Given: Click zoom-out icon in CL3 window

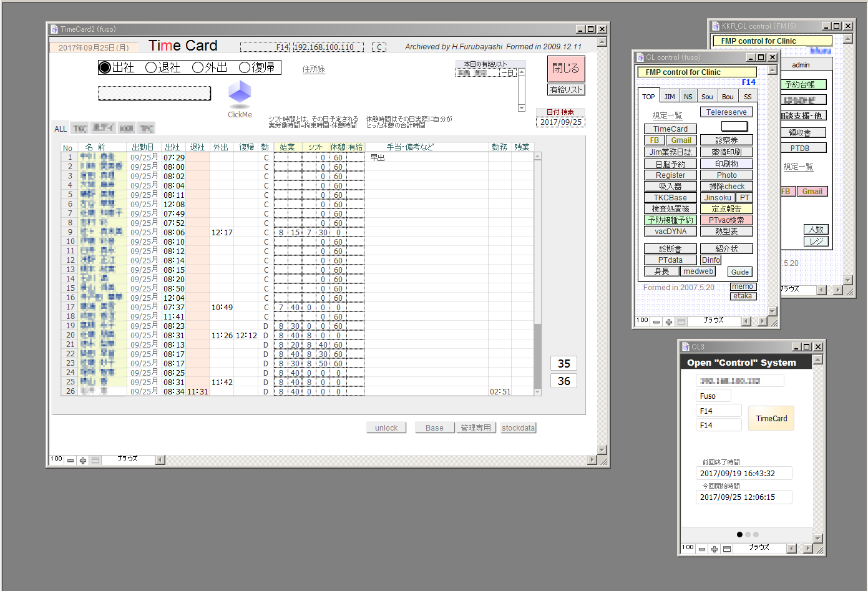Looking at the screenshot, I should 702,549.
